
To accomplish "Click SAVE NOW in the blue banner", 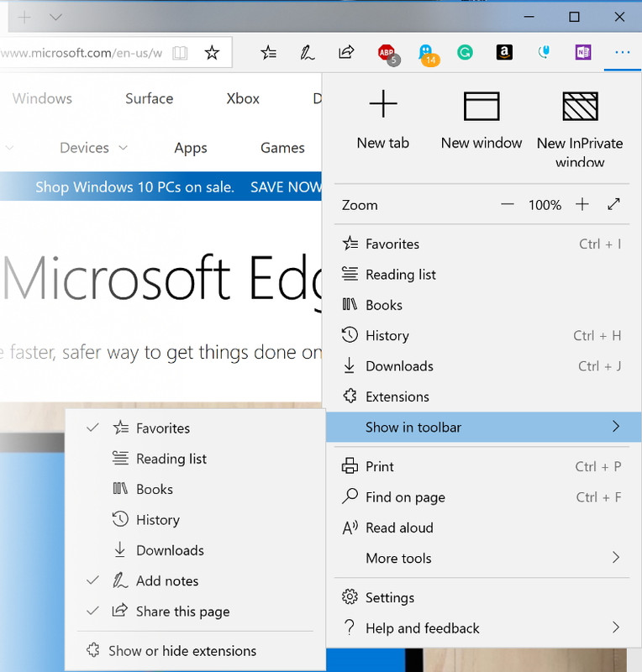I will (286, 186).
